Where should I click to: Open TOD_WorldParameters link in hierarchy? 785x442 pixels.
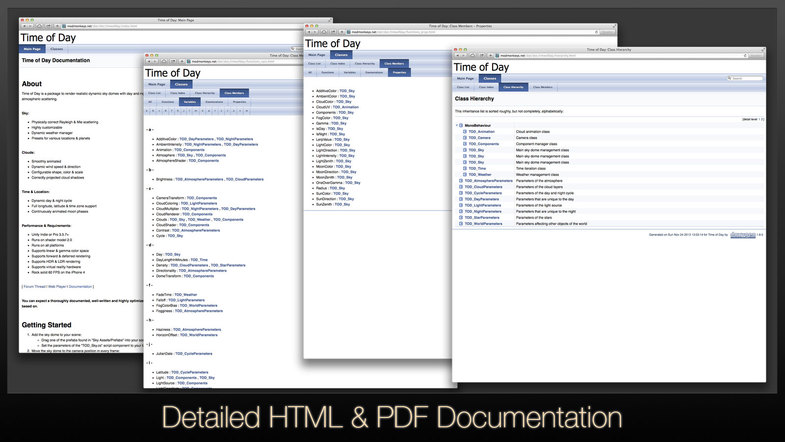click(x=484, y=224)
